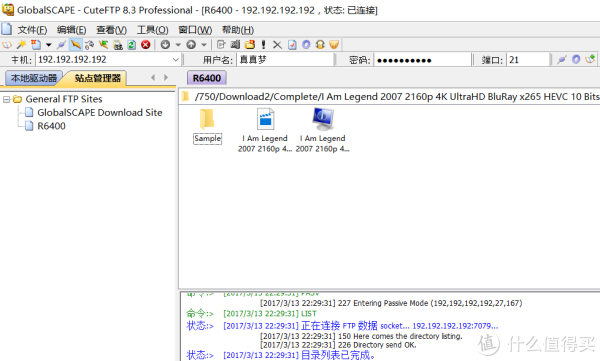Click the left tab scroll arrow
Image resolution: width=600 pixels, height=361 pixels.
pyautogui.click(x=153, y=78)
